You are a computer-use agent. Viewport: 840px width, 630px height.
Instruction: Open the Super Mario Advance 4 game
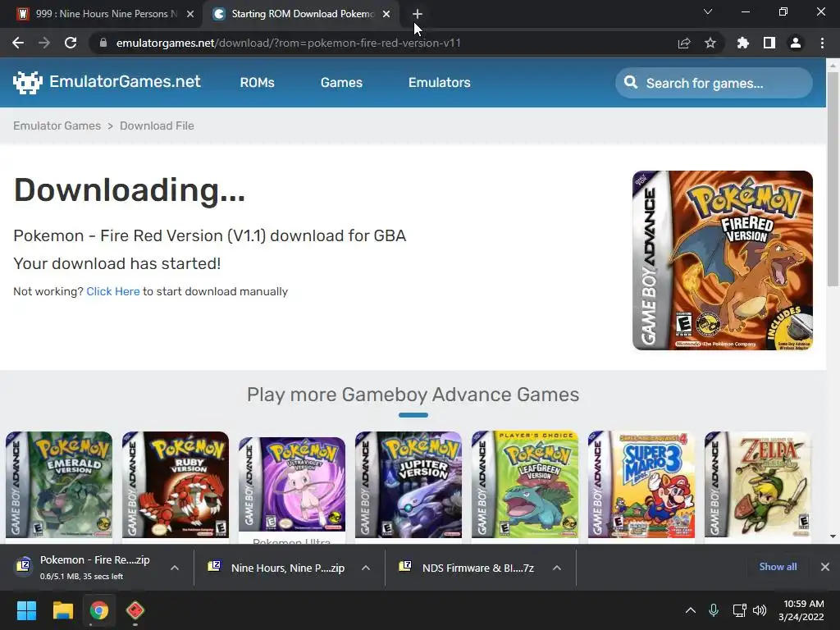641,485
